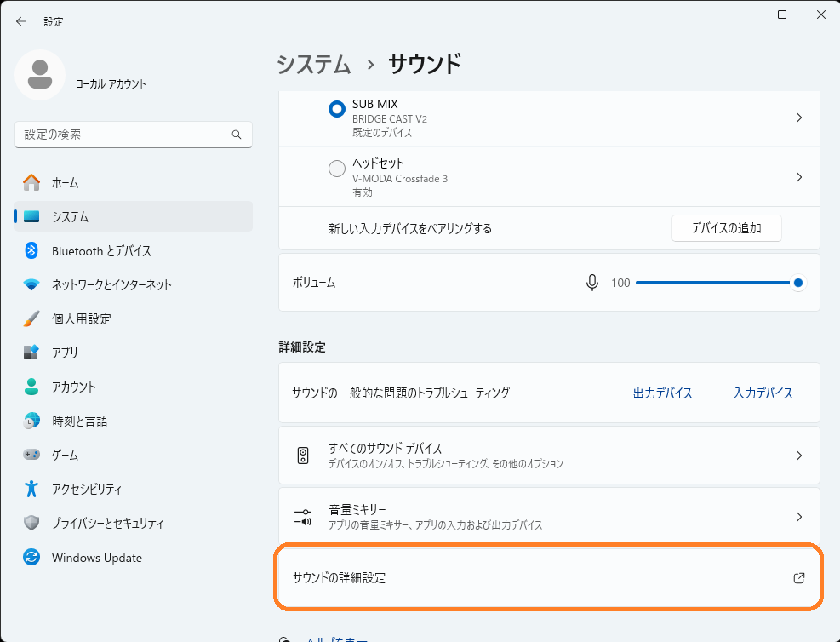
Task: Click 新しい入力デバイスをペアリングする text
Action: pos(410,229)
